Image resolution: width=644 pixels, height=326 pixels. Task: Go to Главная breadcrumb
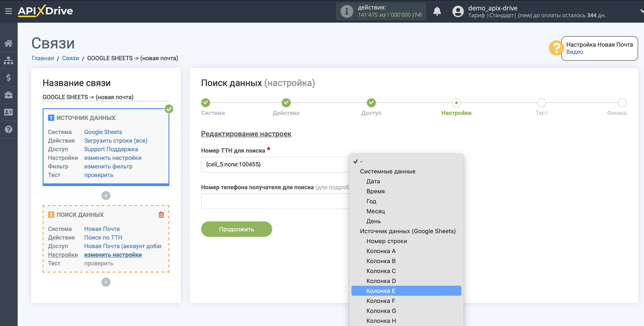[x=43, y=58]
